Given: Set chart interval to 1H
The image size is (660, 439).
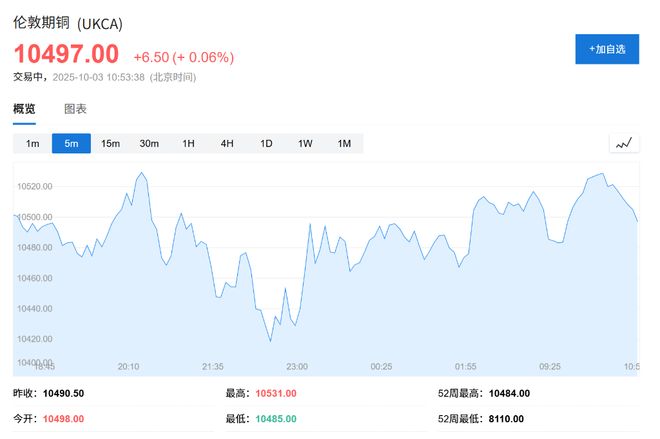Looking at the screenshot, I should pos(188,144).
